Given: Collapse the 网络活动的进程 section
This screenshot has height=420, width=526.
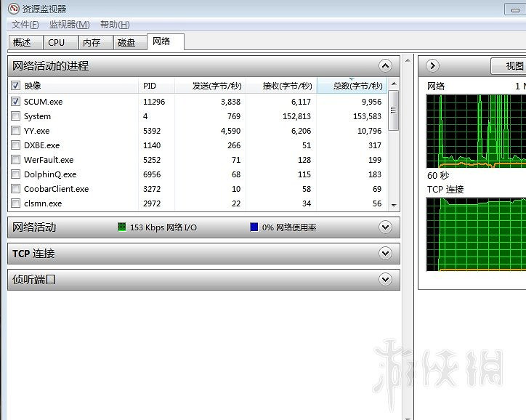Looking at the screenshot, I should pos(385,65).
